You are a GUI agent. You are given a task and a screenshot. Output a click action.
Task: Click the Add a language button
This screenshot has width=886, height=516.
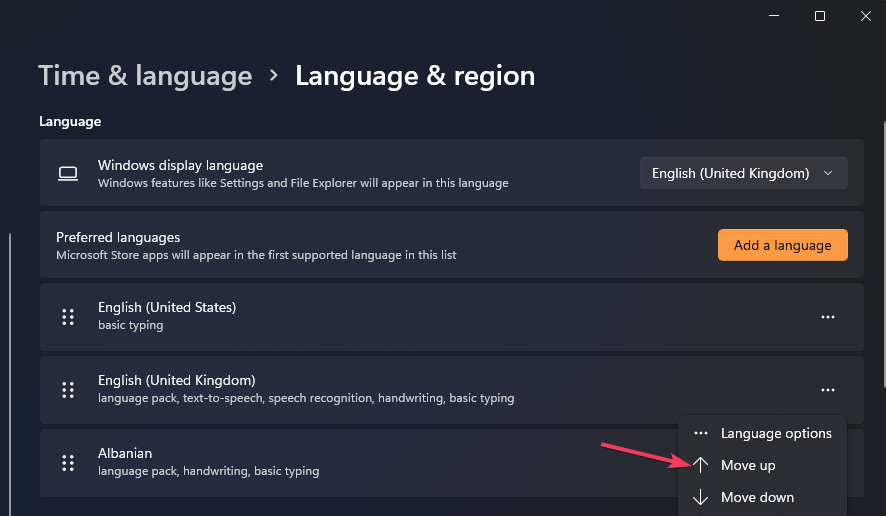pyautogui.click(x=783, y=245)
